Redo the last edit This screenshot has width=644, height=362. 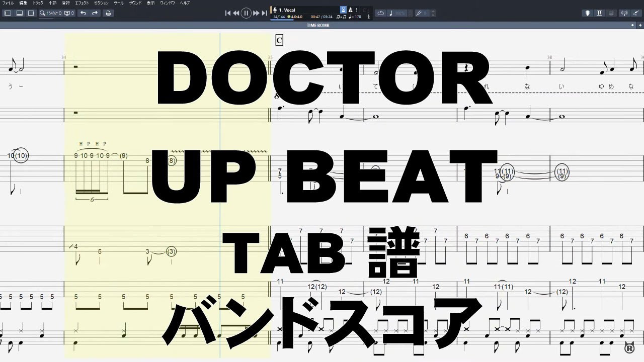(x=95, y=13)
